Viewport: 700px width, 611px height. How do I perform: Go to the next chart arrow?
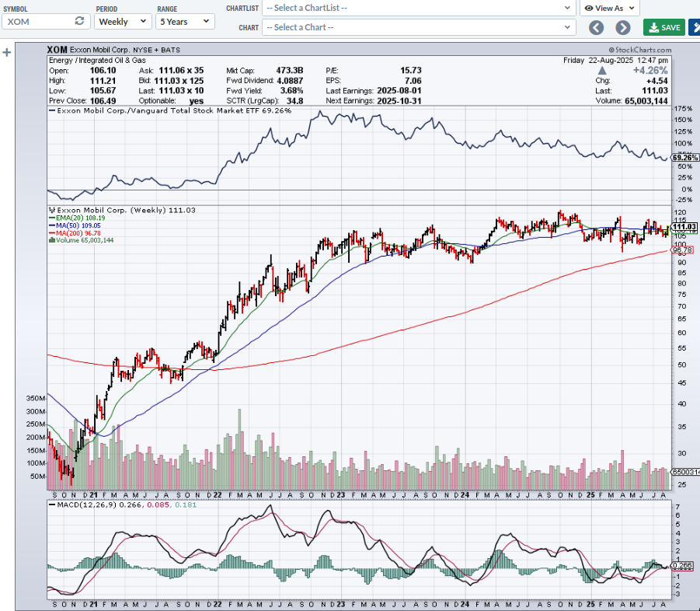coord(622,28)
